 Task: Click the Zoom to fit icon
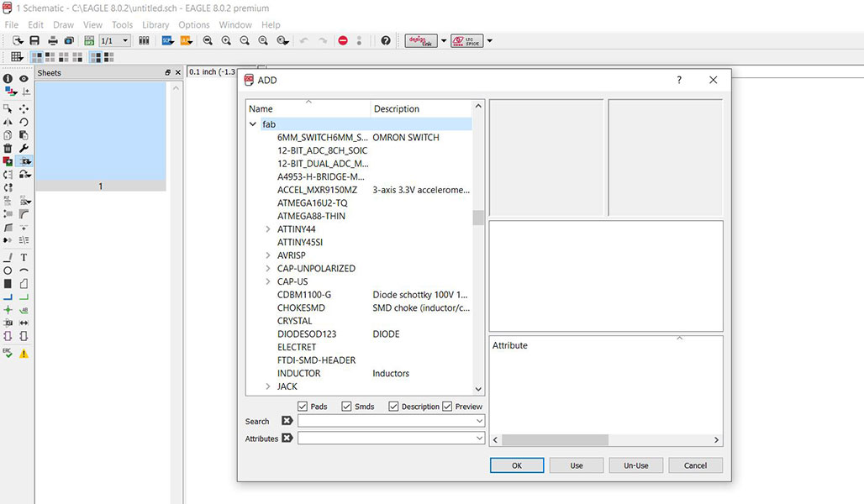(208, 41)
